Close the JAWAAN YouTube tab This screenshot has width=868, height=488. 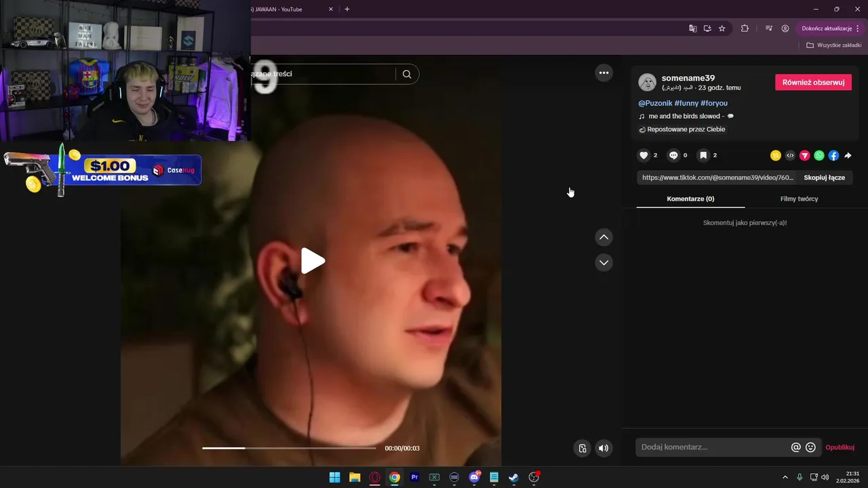[331, 9]
